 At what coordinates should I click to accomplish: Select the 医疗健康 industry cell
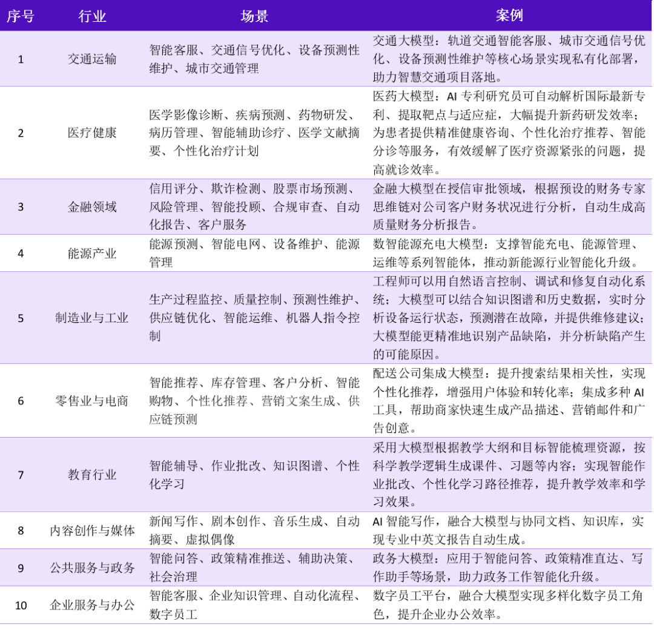coord(92,133)
